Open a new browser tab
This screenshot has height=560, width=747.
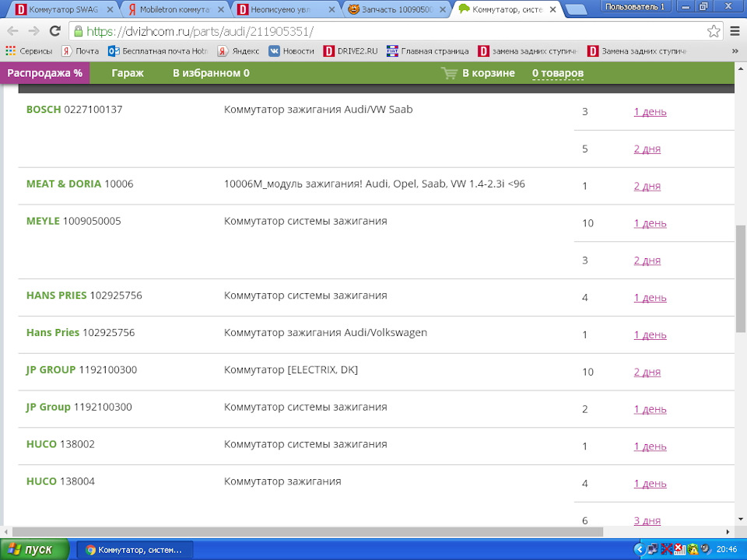(x=577, y=9)
